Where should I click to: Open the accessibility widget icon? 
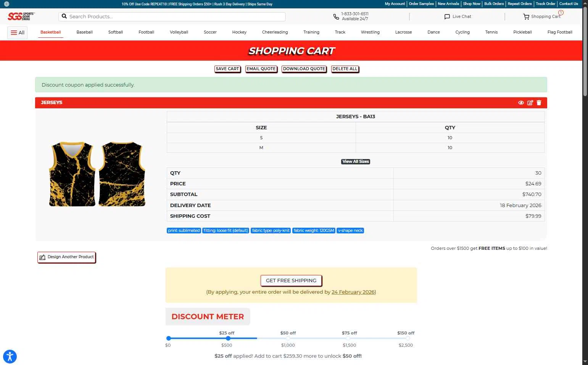pyautogui.click(x=10, y=357)
